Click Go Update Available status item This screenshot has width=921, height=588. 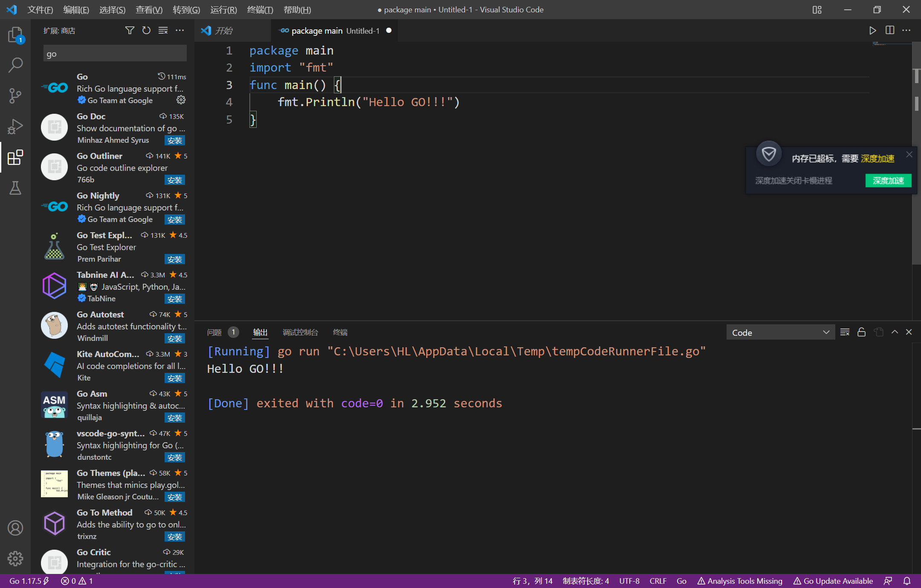tap(833, 581)
